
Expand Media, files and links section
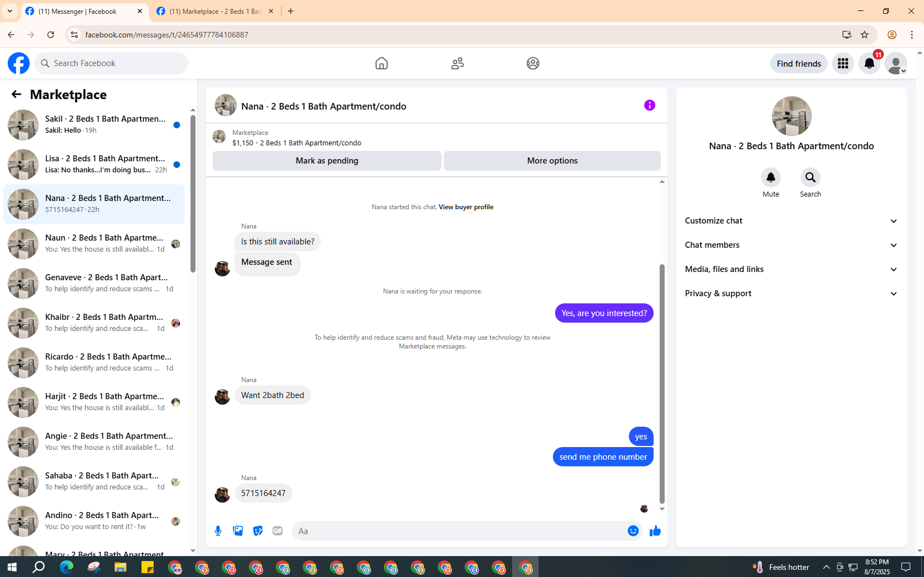click(x=791, y=269)
